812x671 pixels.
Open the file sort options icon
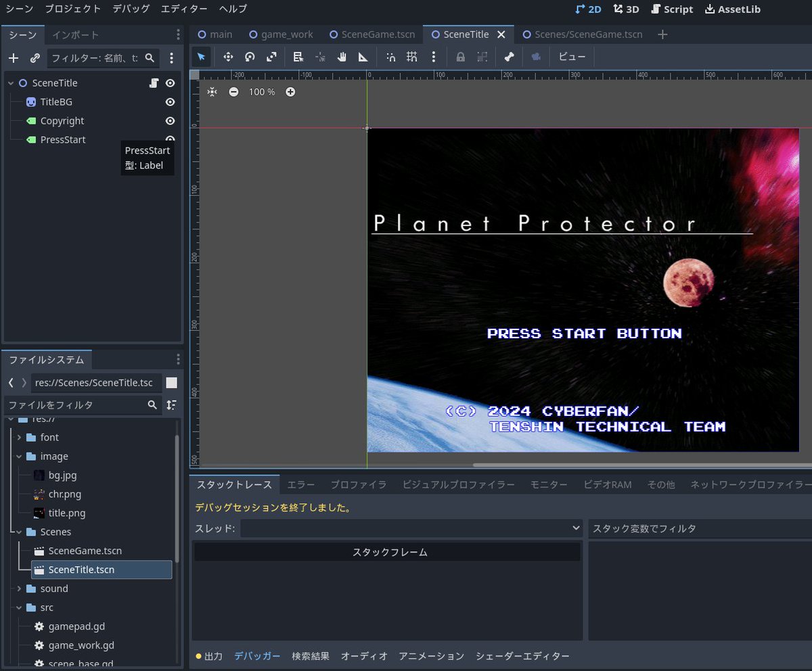coord(171,404)
